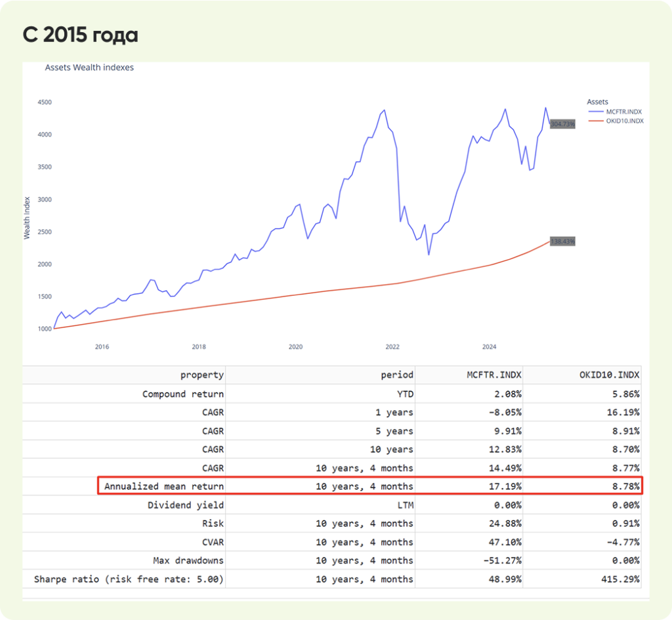Click the 17.19% value cell
This screenshot has height=620, width=672.
click(x=505, y=486)
